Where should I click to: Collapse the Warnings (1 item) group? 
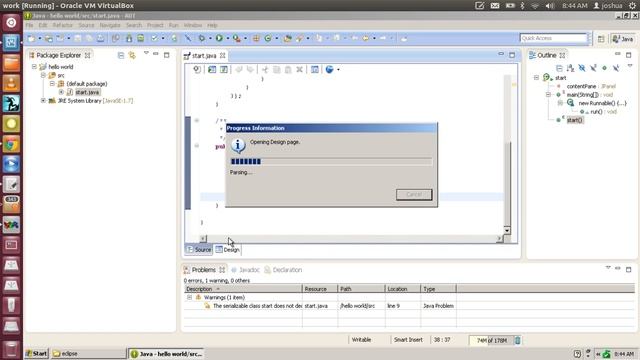pos(189,297)
